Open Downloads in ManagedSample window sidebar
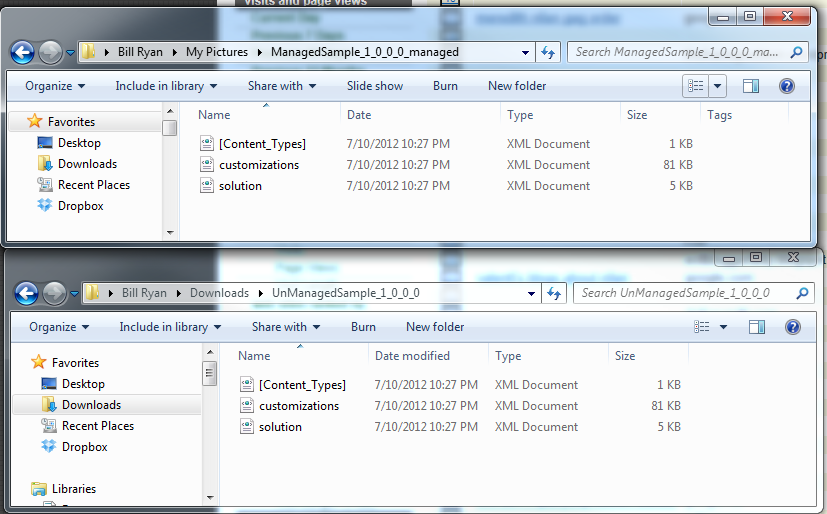827x514 pixels. tap(87, 164)
